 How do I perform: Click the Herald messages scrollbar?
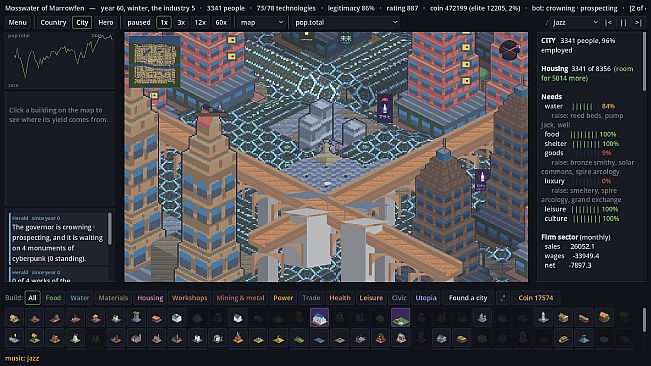click(110, 229)
